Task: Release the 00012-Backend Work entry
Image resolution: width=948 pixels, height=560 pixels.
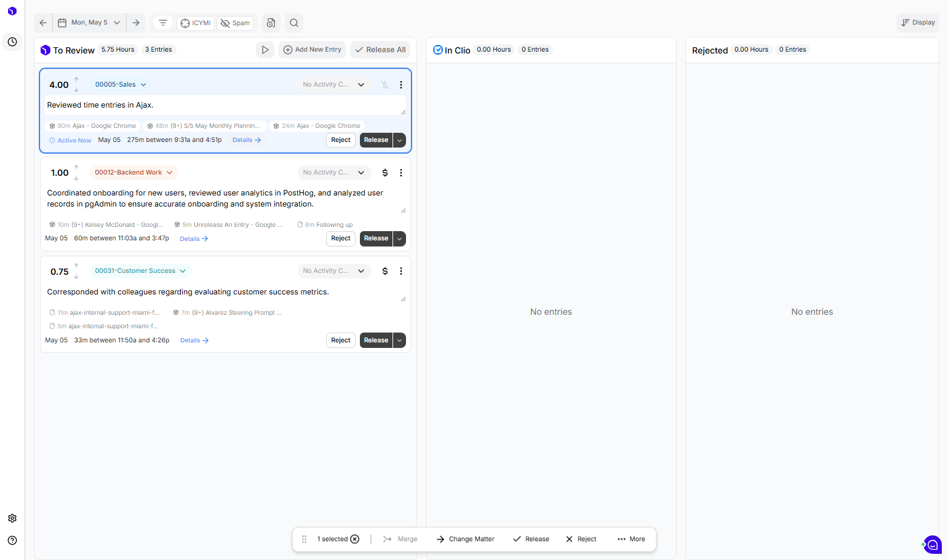Action: (x=376, y=239)
